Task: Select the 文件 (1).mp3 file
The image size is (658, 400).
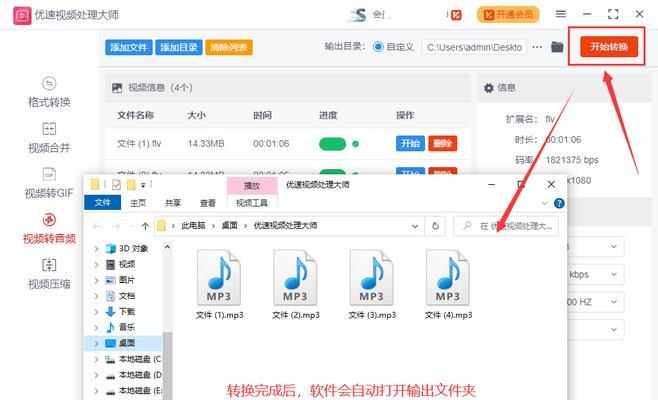Action: click(x=219, y=285)
